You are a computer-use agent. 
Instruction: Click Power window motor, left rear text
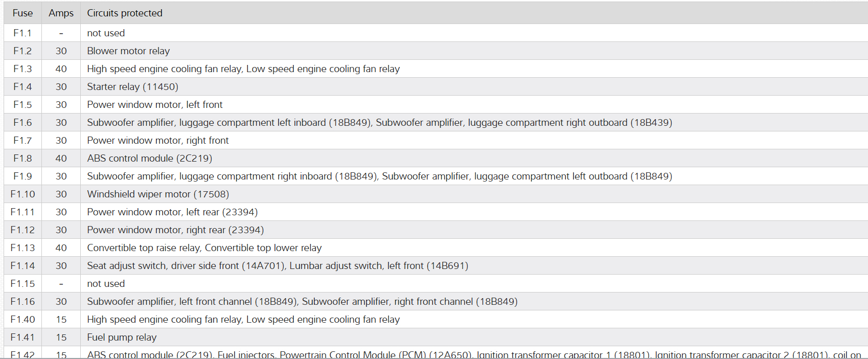172,212
